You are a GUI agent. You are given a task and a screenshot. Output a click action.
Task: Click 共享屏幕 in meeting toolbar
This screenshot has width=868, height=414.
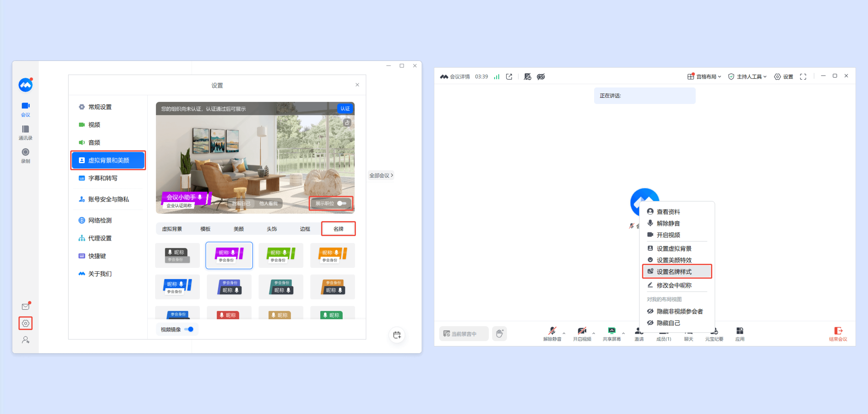coord(611,334)
